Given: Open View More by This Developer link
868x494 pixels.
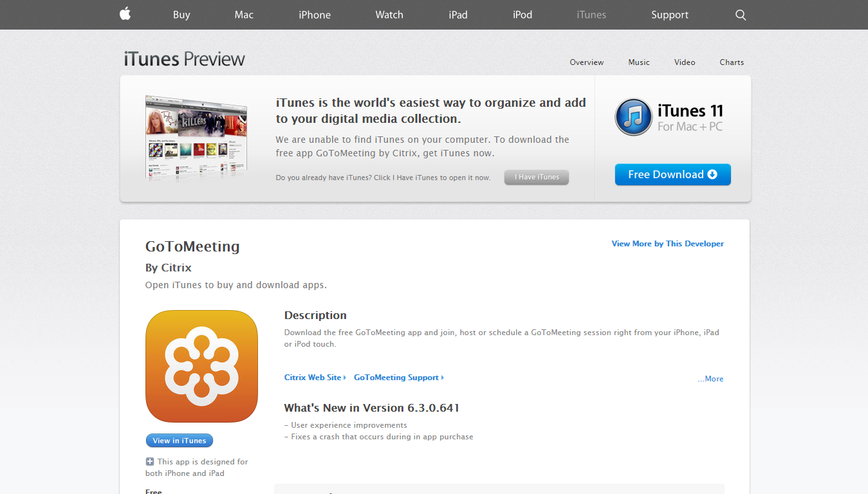Looking at the screenshot, I should [667, 244].
